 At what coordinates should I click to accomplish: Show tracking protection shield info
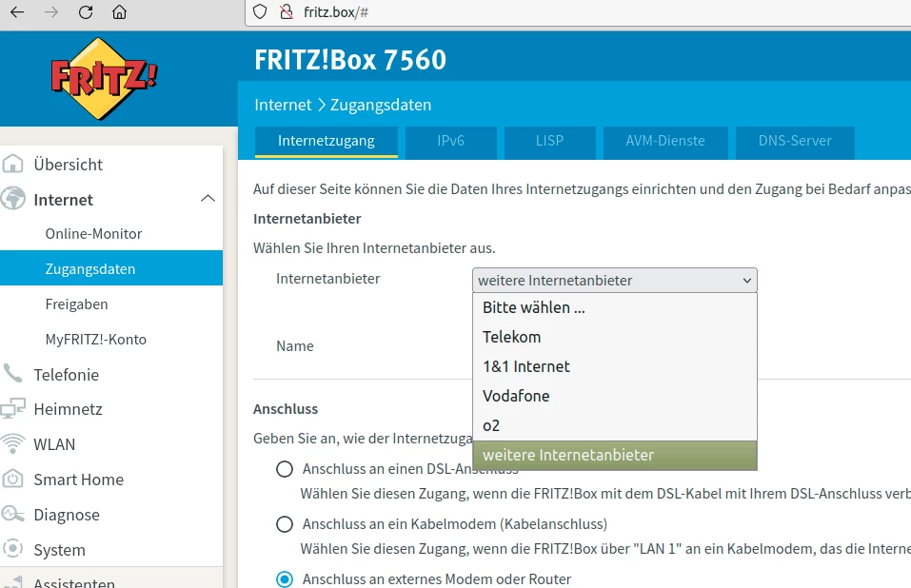click(260, 12)
